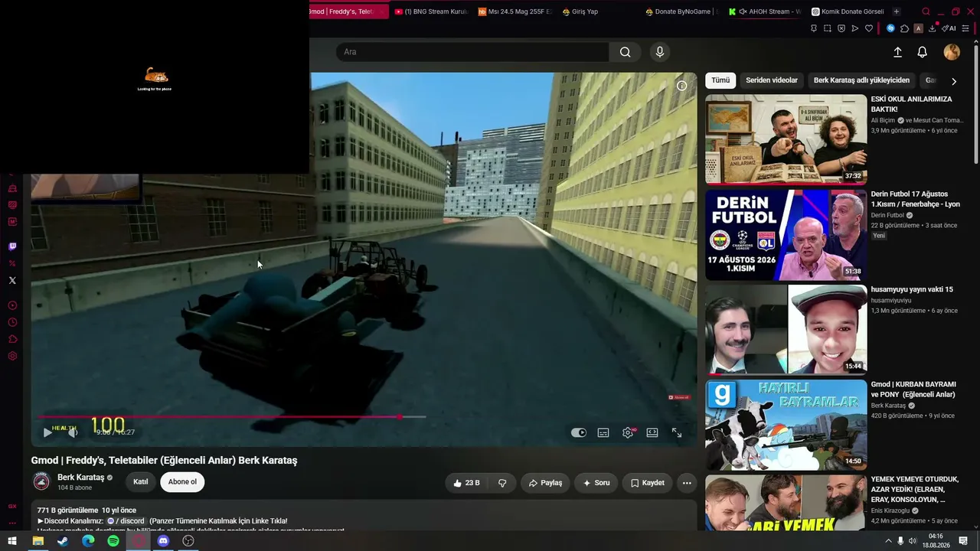Viewport: 980px width, 551px height.
Task: Open 'YEMEK YEMEYE OTURDUK' video title
Action: coord(915,490)
